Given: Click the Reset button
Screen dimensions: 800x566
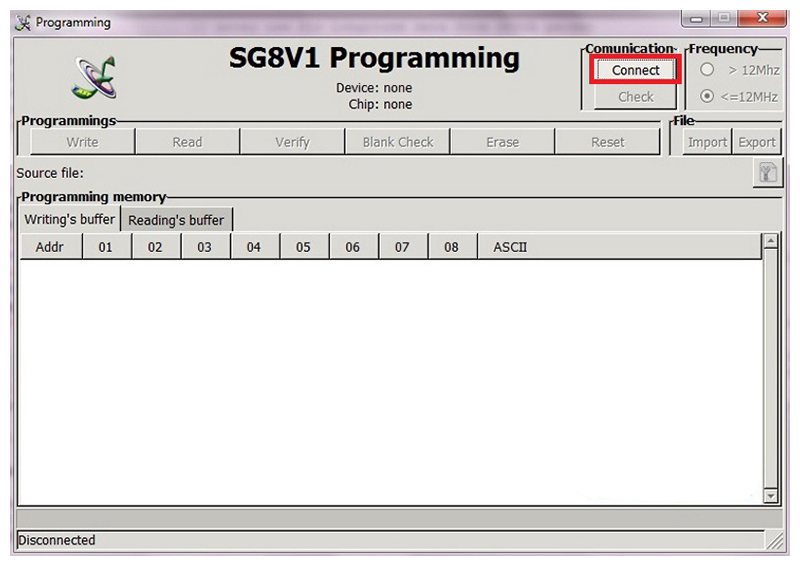Looking at the screenshot, I should 607,142.
